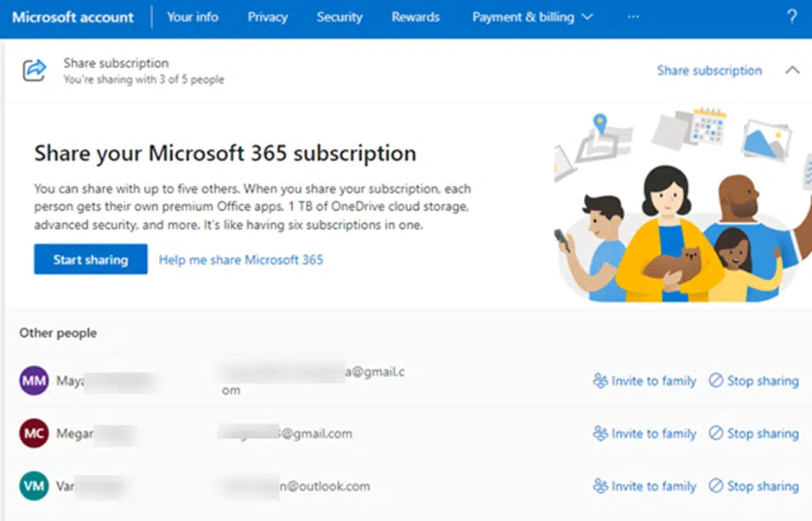The width and height of the screenshot is (812, 521).
Task: Invite Maya to family
Action: (644, 381)
